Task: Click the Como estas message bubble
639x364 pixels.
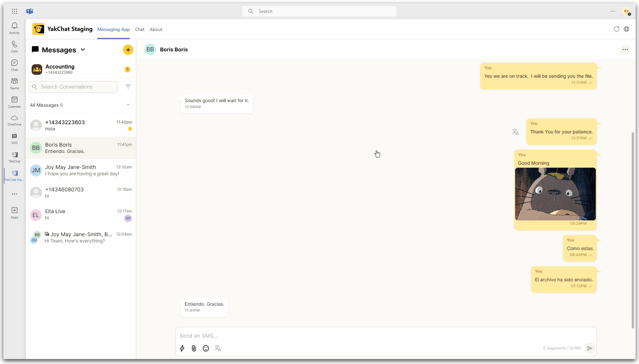Action: pos(580,248)
